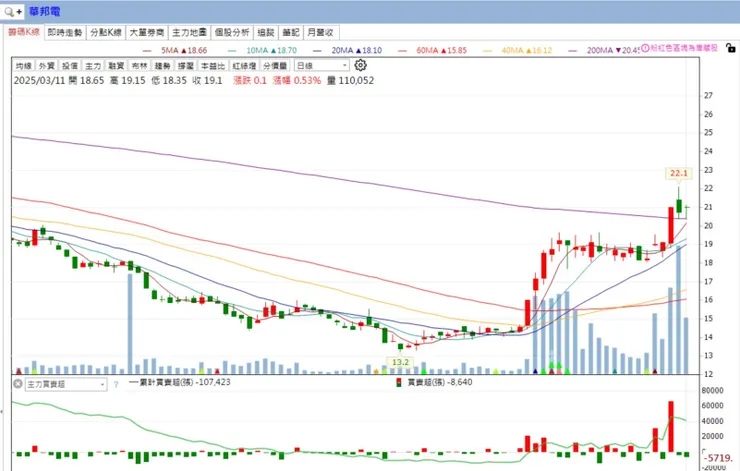Toggle the 均線 overlay button

click(x=24, y=66)
